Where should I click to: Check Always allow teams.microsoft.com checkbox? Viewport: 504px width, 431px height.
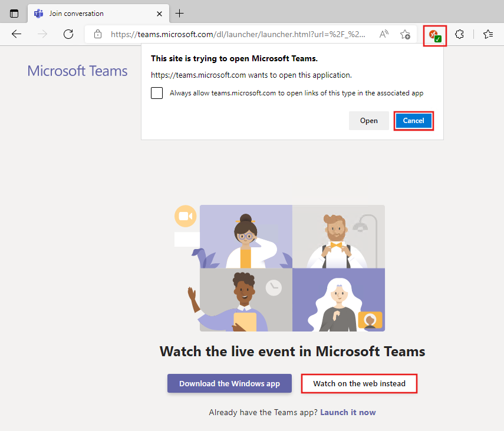tap(157, 93)
